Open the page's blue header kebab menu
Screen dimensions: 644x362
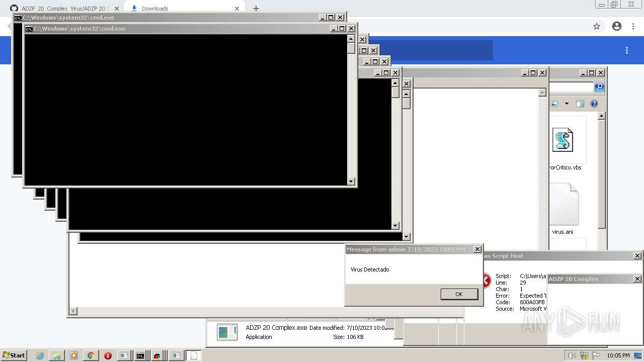click(x=627, y=50)
